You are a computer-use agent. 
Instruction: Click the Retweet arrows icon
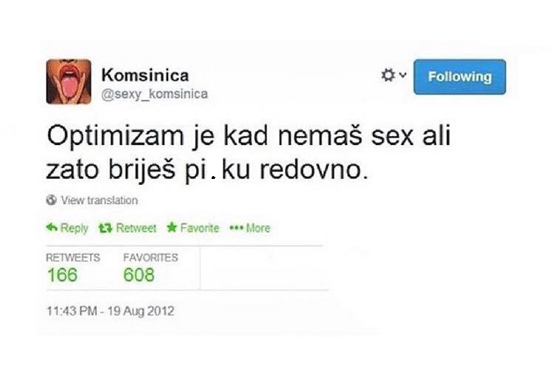pos(105,228)
